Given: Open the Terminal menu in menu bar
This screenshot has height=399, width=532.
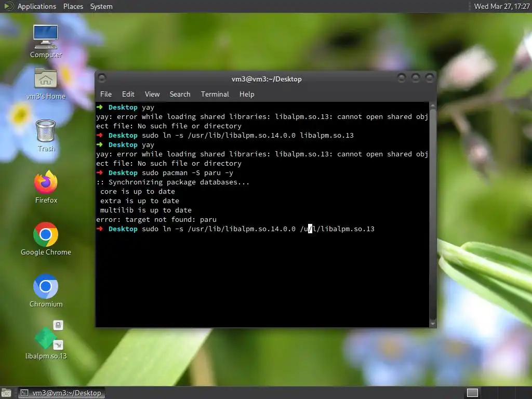Looking at the screenshot, I should [215, 95].
